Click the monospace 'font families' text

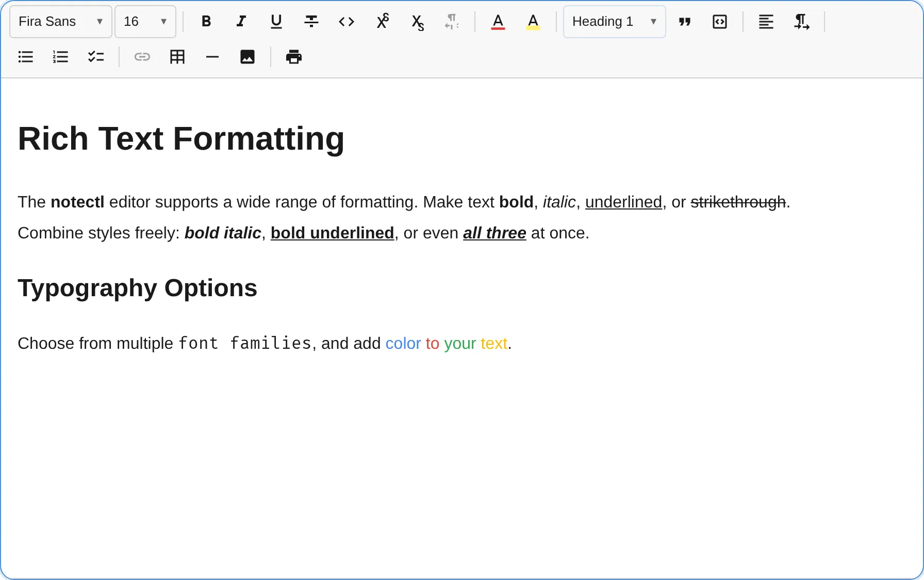coord(245,343)
